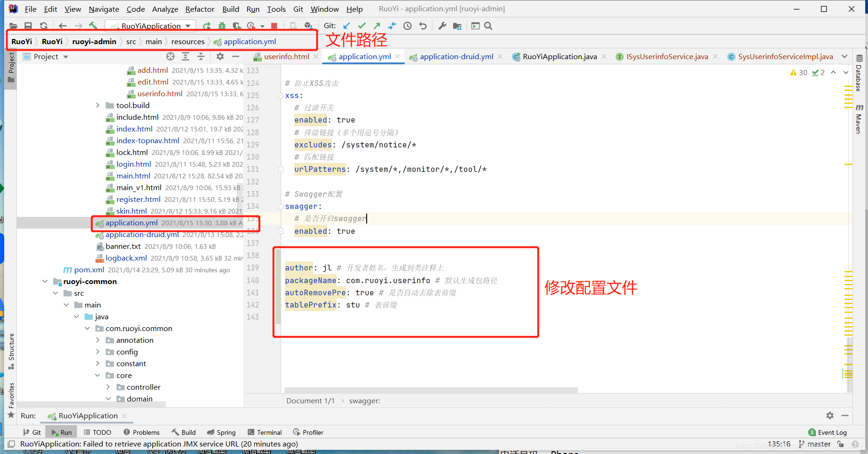Close the application.yml editor tab

[x=398, y=56]
